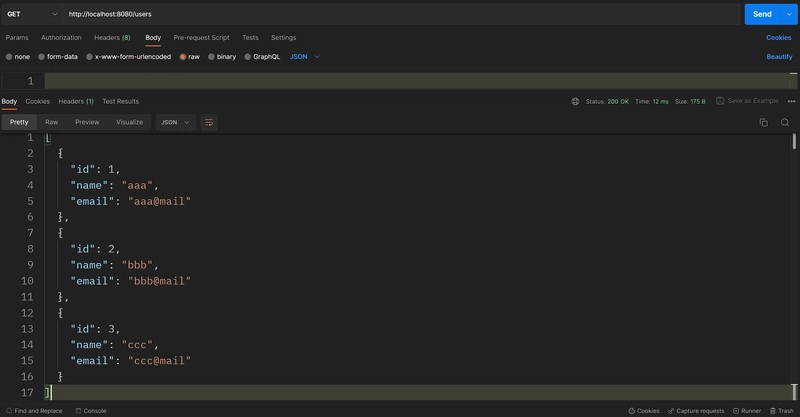
Task: Select the request Body tab
Action: [153, 38]
